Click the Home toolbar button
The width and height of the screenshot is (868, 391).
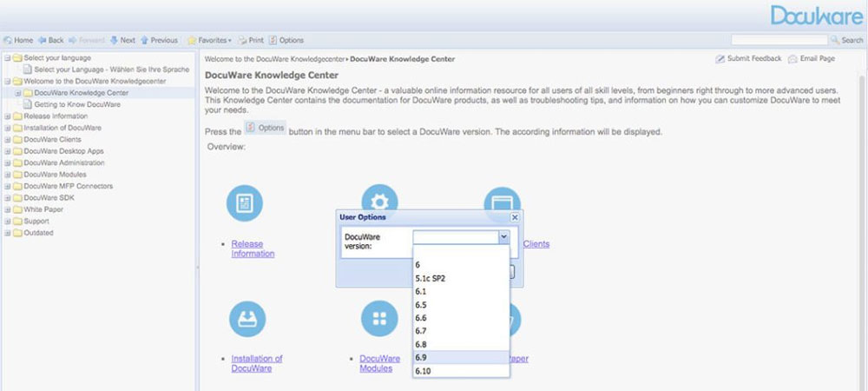[18, 41]
